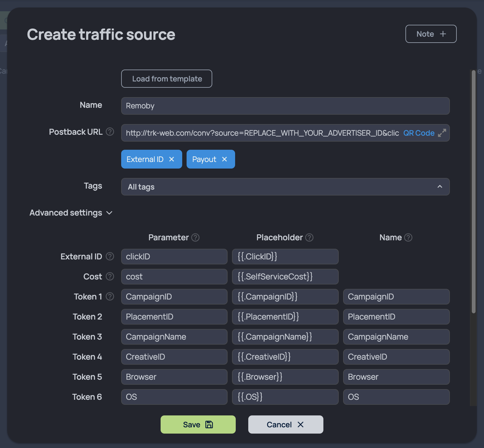Viewport: 484px width, 448px height.
Task: Click the QR Code link
Action: tap(419, 133)
